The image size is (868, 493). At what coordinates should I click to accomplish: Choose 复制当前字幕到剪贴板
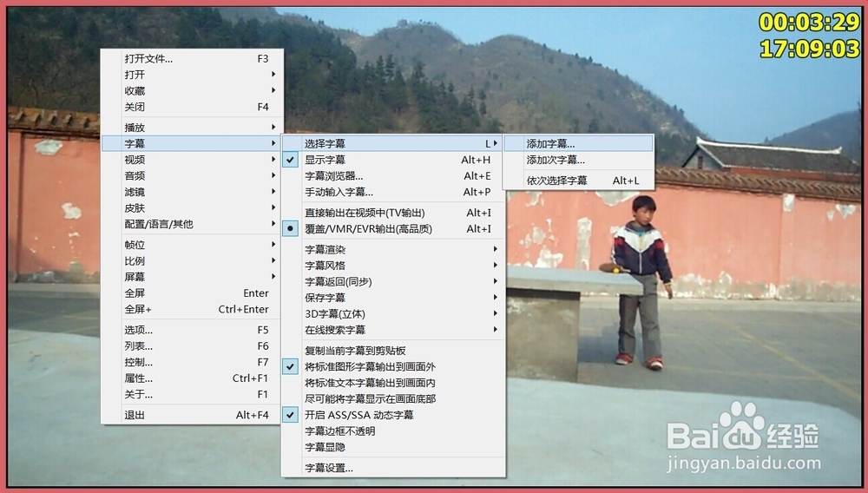click(x=393, y=351)
